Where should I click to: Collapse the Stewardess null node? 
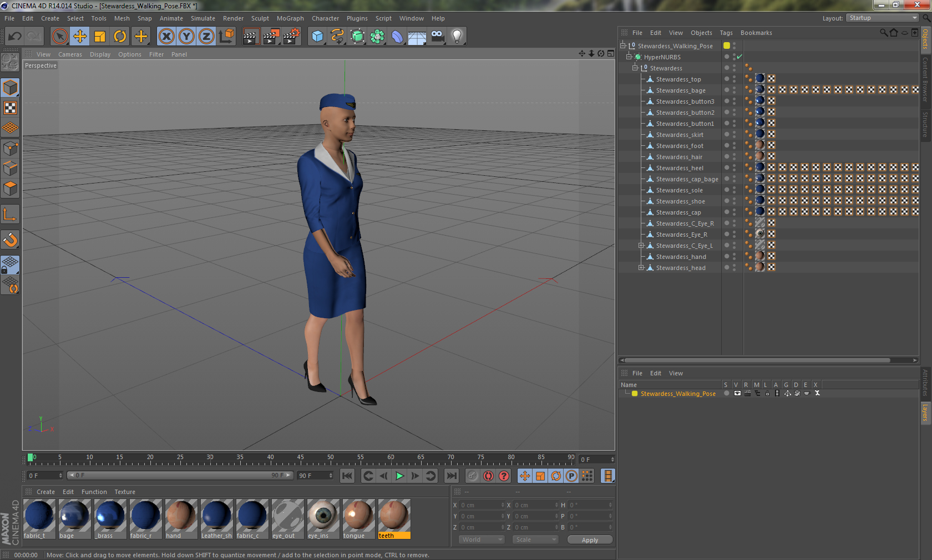tap(635, 68)
